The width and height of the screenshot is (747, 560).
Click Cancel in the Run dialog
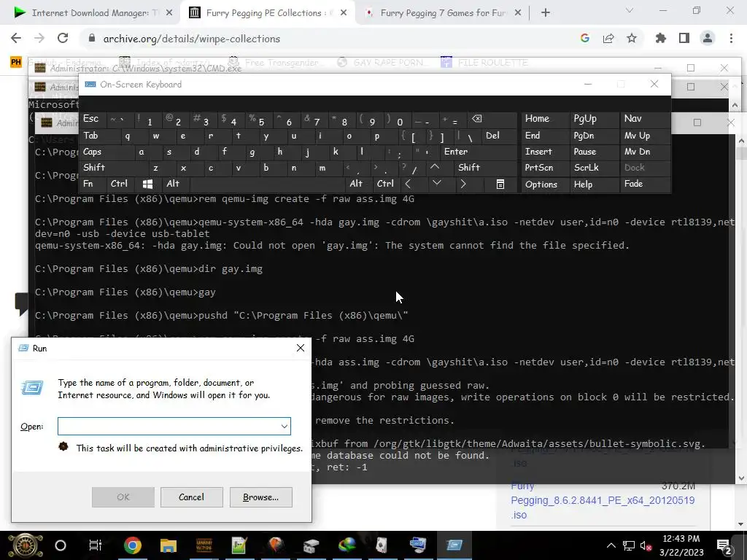pos(192,497)
